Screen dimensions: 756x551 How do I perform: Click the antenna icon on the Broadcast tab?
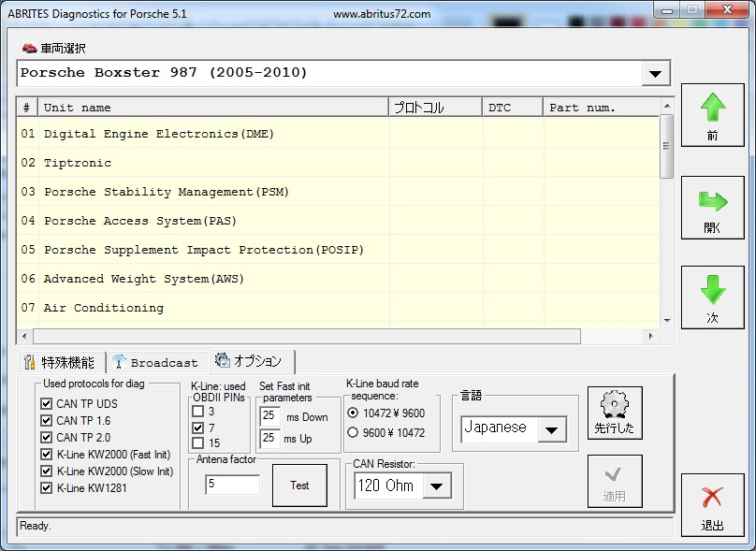[x=119, y=361]
